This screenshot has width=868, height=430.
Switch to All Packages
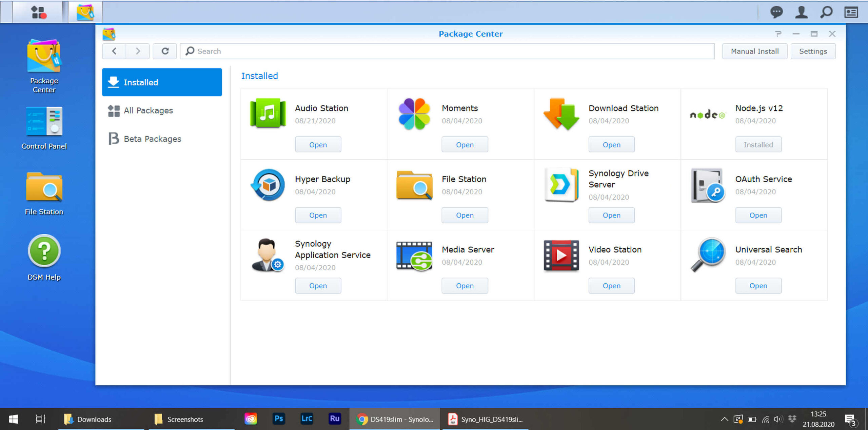162,110
